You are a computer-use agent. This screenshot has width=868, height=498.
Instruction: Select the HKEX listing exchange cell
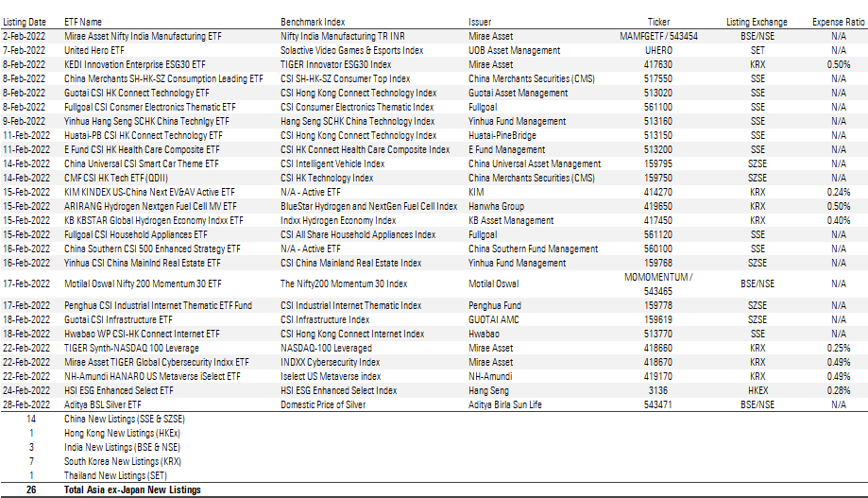coord(757,390)
